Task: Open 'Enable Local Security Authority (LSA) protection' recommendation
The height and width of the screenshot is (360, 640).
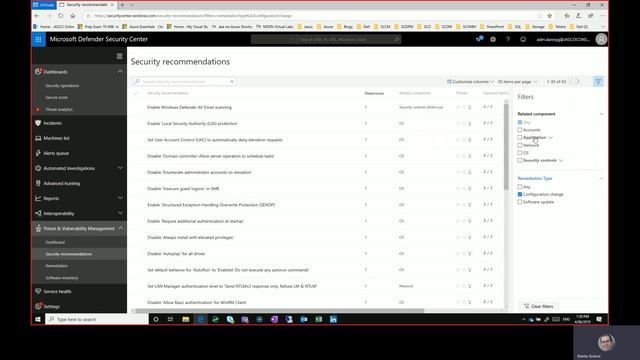Action: click(193, 124)
